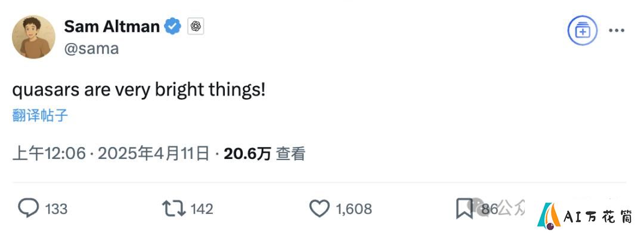Click the AI万花筒 watermark logo
The width and height of the screenshot is (644, 233).
(584, 216)
